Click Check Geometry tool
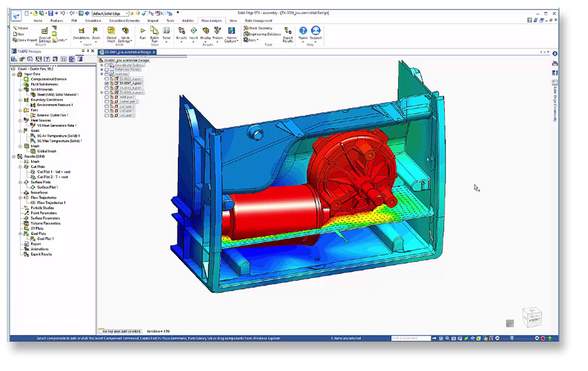The image size is (588, 371). coord(258,28)
